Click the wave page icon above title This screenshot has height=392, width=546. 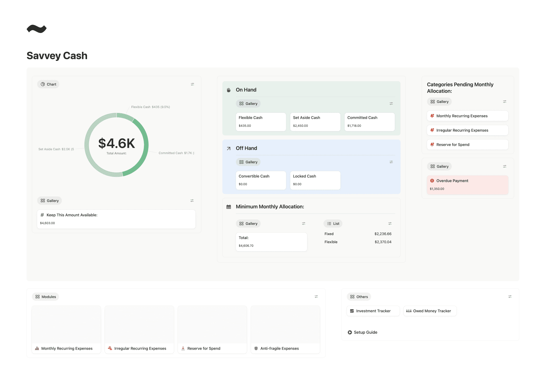coord(36,29)
